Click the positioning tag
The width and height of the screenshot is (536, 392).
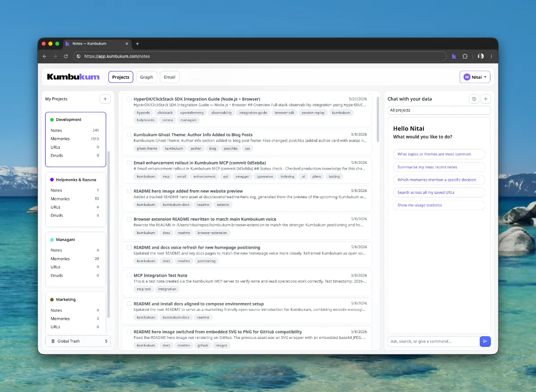pyautogui.click(x=206, y=261)
